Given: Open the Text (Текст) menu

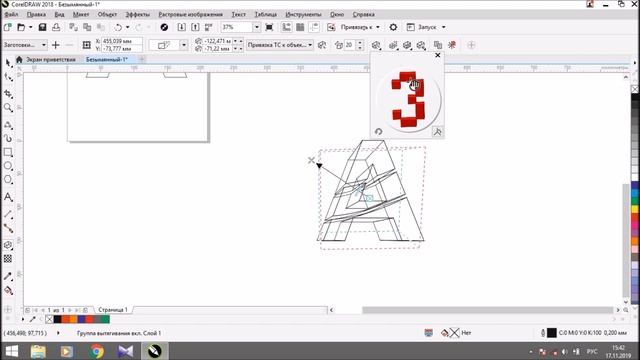Looking at the screenshot, I should click(x=239, y=14).
